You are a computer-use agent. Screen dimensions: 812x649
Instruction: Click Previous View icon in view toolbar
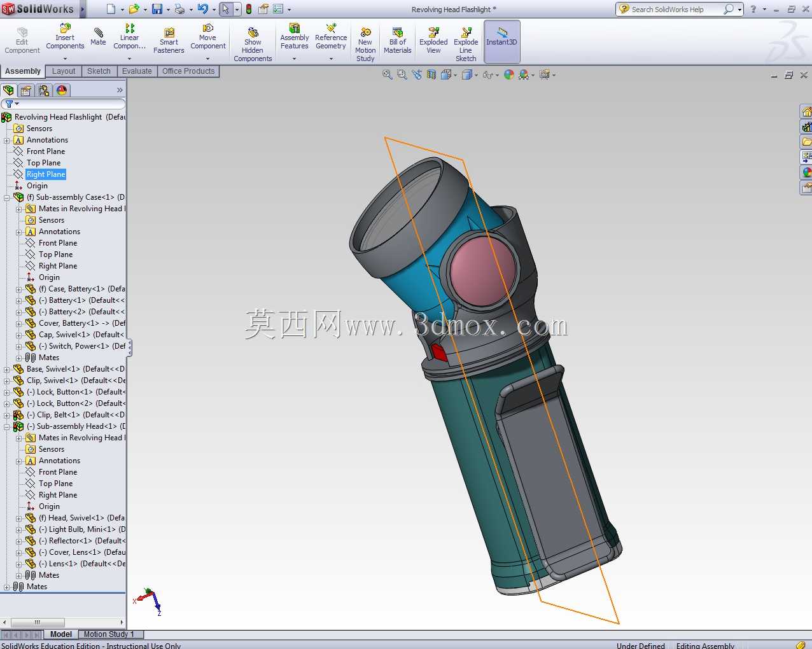click(x=417, y=74)
